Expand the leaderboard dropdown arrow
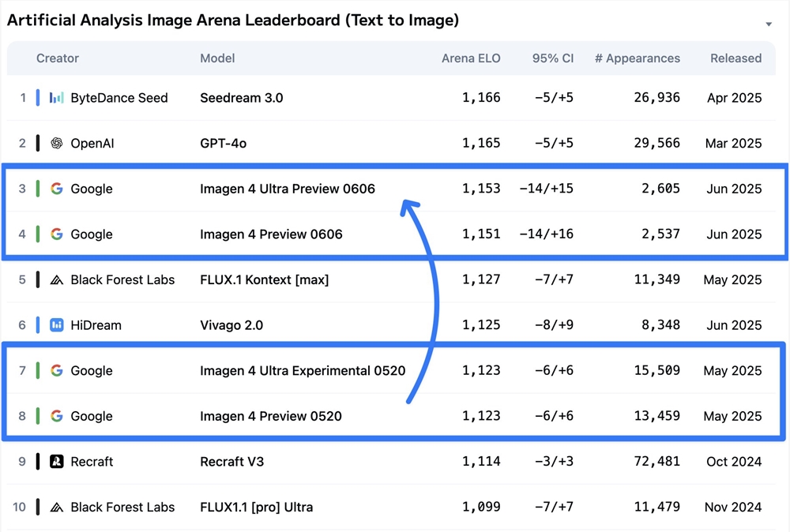790x532 pixels. point(769,24)
